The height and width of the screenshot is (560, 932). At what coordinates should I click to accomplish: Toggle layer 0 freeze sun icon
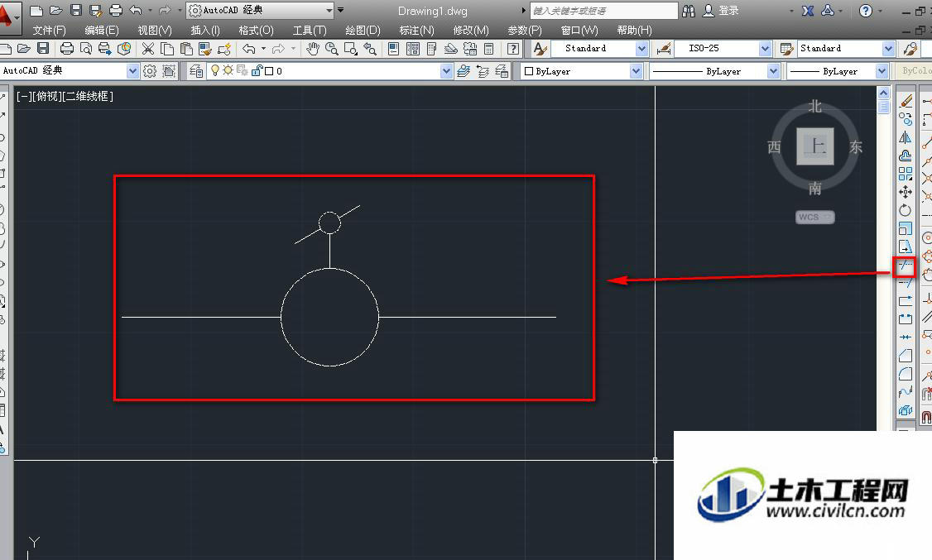228,70
